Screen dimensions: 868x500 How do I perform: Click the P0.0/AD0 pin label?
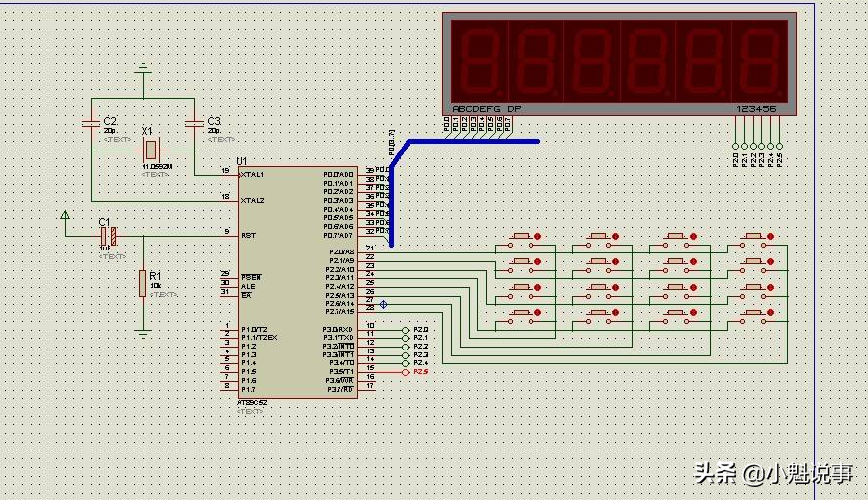pyautogui.click(x=338, y=175)
